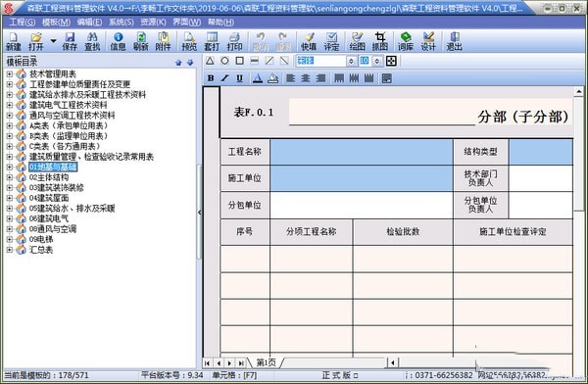Align cell text right
The width and height of the screenshot is (588, 384).
coord(320,78)
